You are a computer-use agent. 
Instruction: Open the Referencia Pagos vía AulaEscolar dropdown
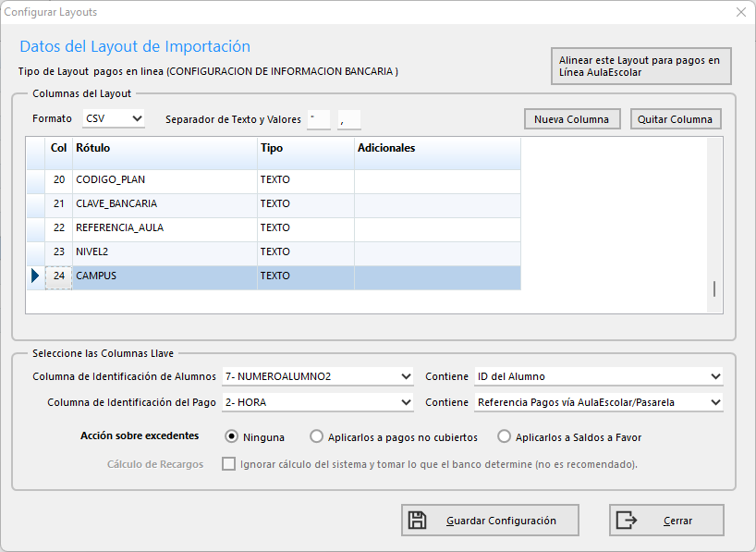pyautogui.click(x=598, y=402)
